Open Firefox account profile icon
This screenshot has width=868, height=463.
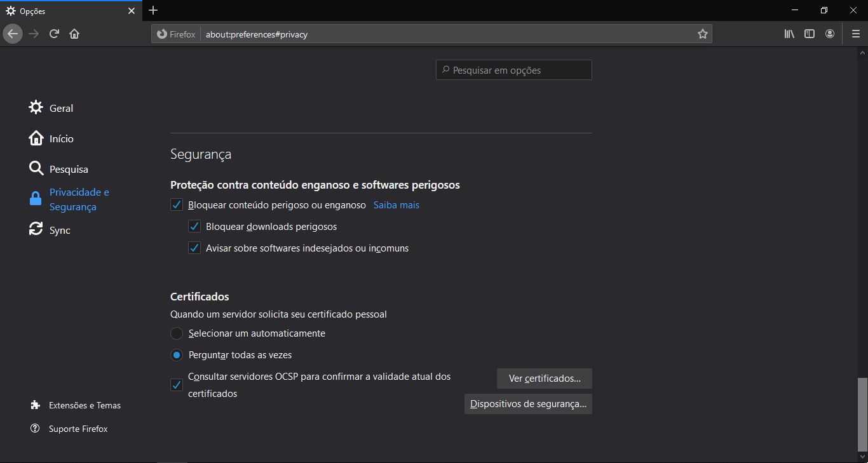830,34
